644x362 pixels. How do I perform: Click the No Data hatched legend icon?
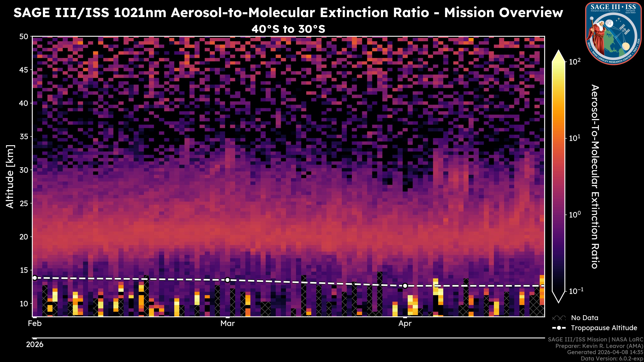[559, 318]
